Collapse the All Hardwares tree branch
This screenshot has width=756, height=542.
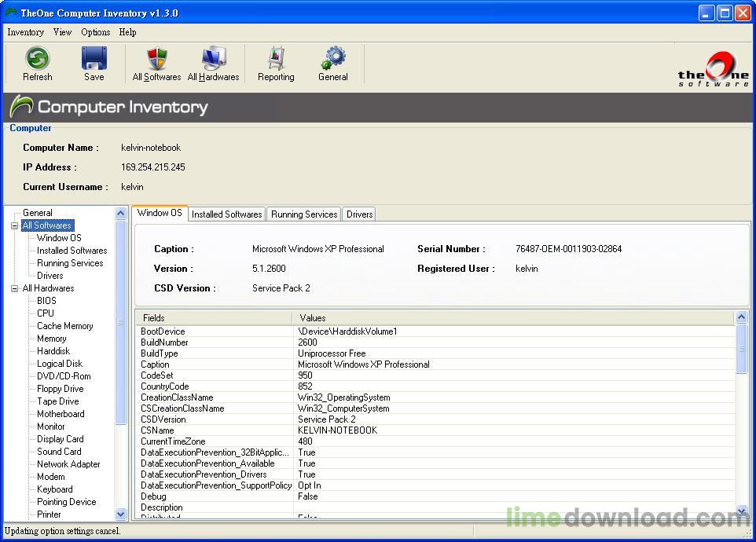pyautogui.click(x=13, y=288)
